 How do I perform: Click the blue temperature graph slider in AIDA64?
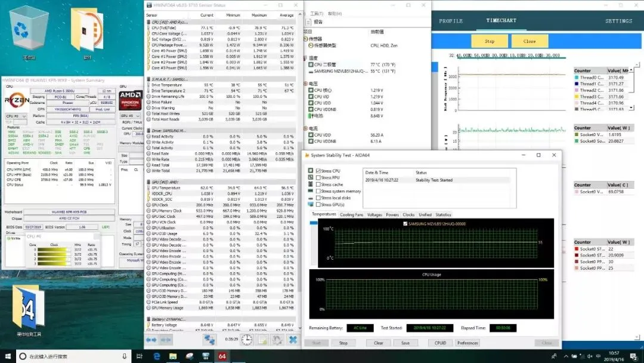(x=314, y=223)
